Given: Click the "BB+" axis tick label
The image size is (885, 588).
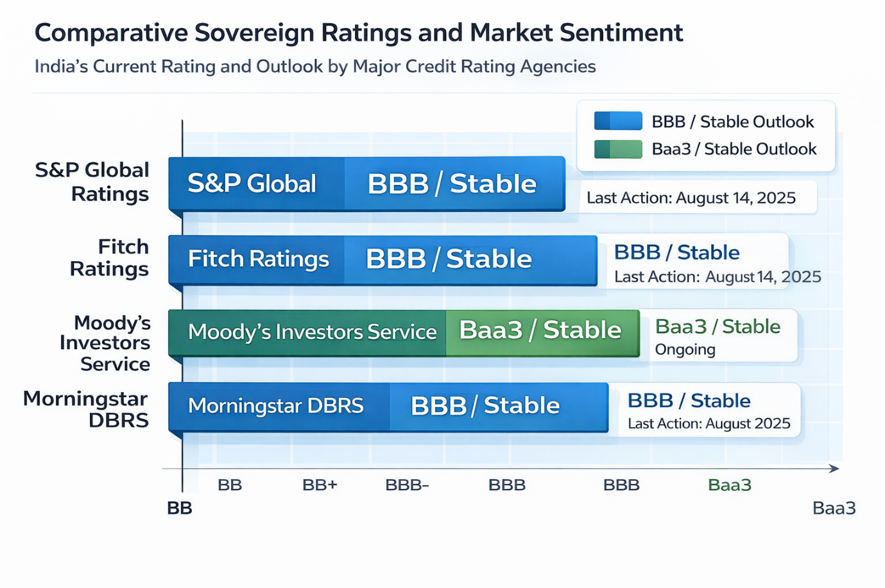Looking at the screenshot, I should click(320, 485).
